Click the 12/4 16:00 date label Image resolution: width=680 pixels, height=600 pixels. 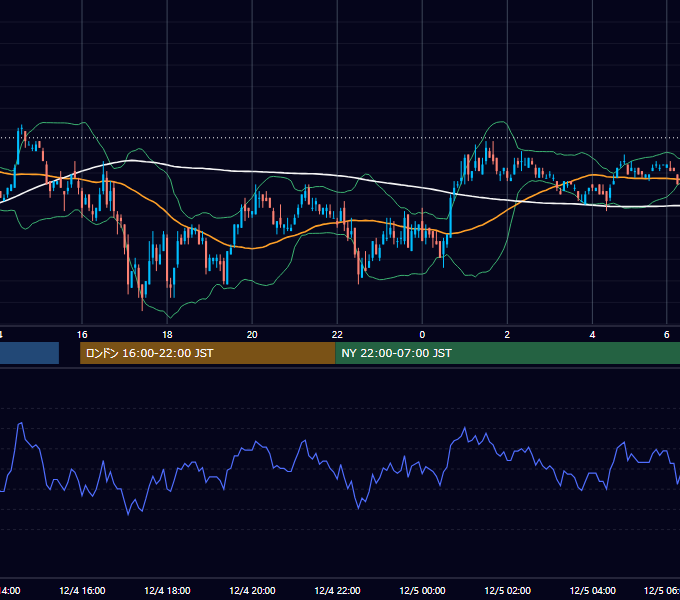pos(82,590)
